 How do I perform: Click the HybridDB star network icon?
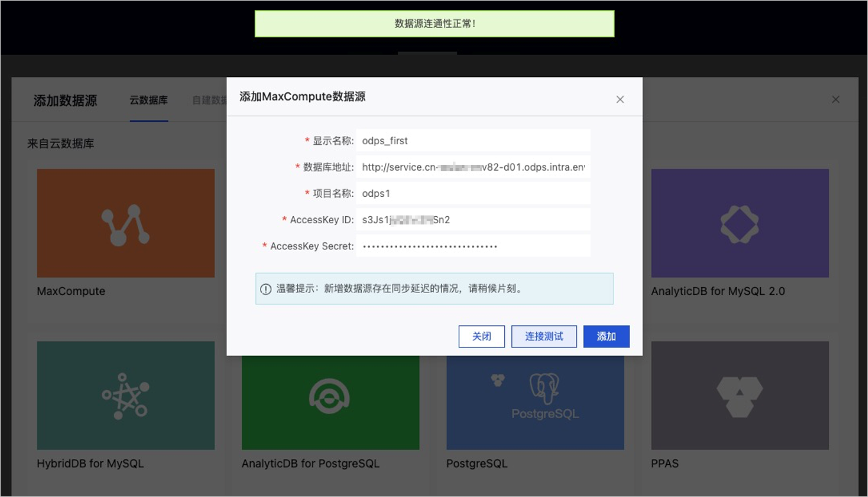126,396
